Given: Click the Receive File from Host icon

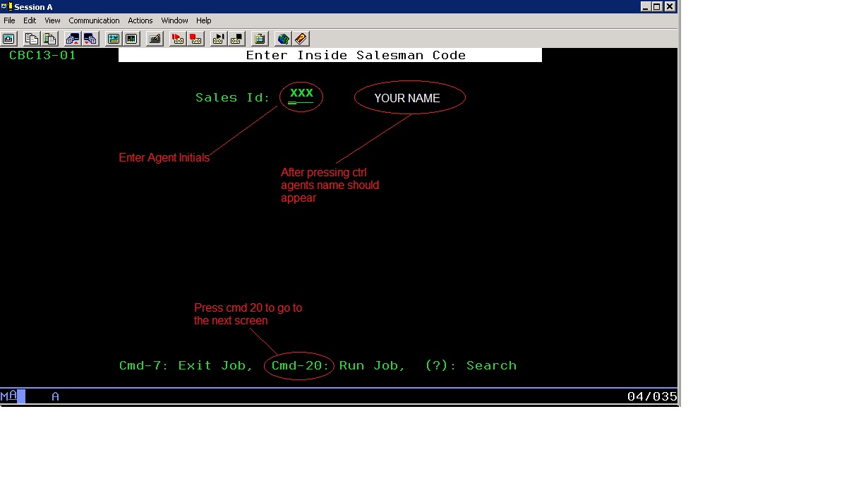Looking at the screenshot, I should pyautogui.click(x=90, y=39).
